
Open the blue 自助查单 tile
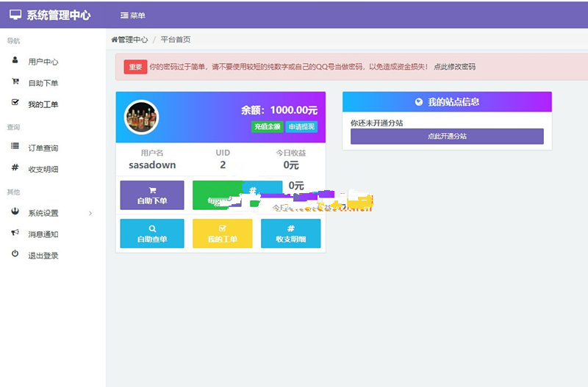[x=152, y=234]
